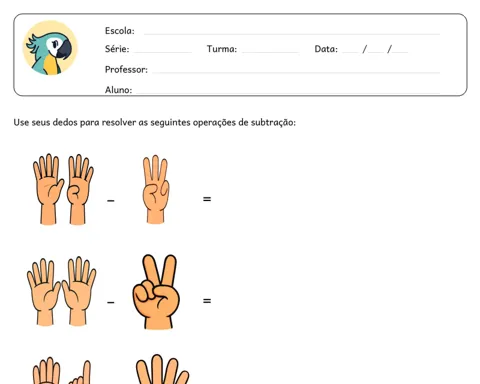Click the equals sign in first row
Viewport: 480px width, 384px height.
(207, 199)
